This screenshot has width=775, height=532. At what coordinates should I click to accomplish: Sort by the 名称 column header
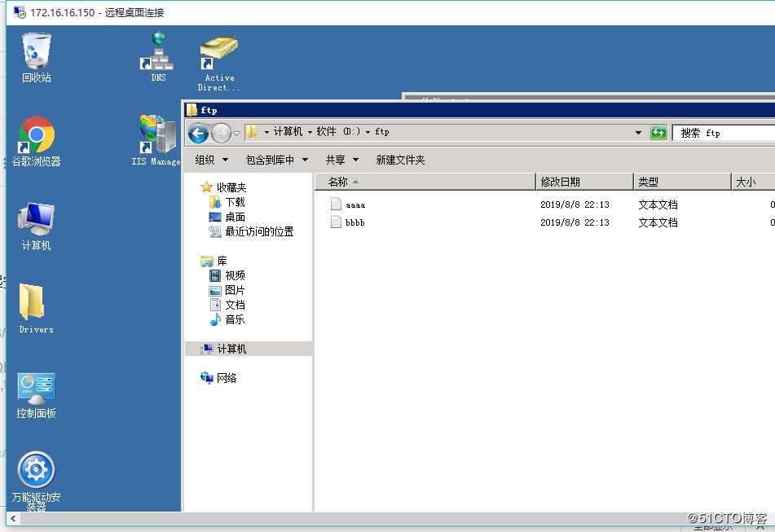point(425,182)
